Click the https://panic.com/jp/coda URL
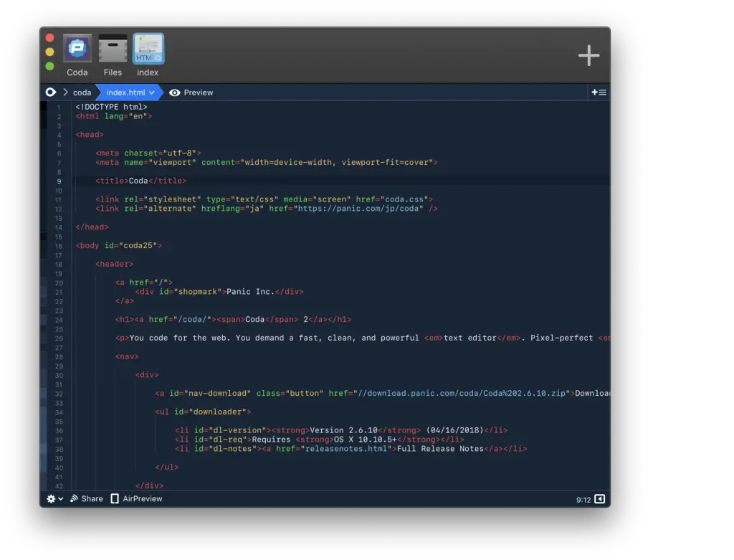The image size is (734, 560). click(x=358, y=209)
